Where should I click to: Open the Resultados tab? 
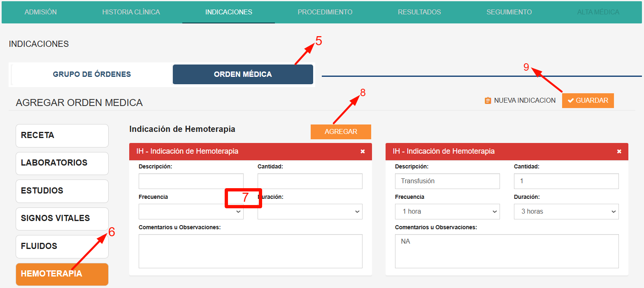(419, 12)
